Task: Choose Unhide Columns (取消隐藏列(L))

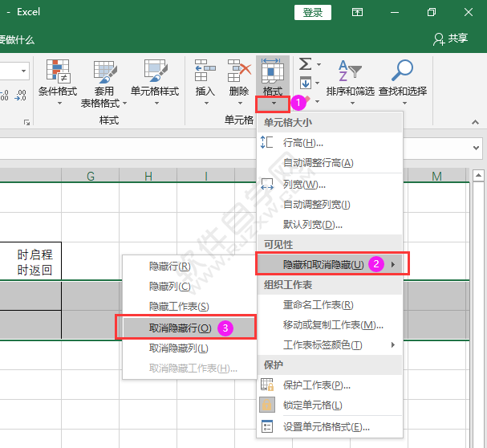Action: coord(189,348)
